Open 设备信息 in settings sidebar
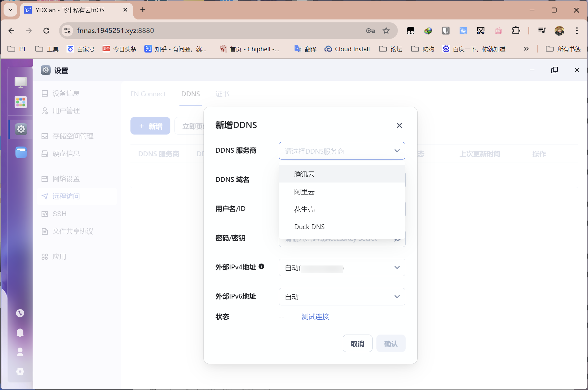Image resolution: width=588 pixels, height=390 pixels. tap(77, 93)
